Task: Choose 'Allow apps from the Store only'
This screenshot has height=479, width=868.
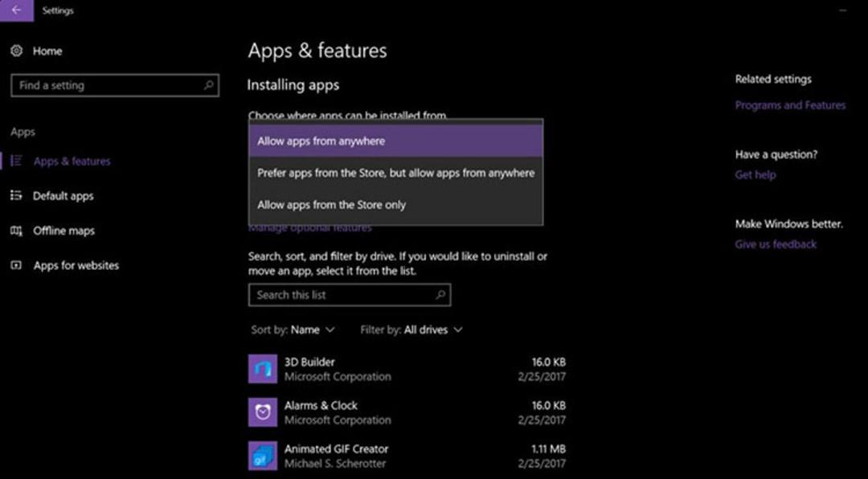Action: click(x=395, y=205)
